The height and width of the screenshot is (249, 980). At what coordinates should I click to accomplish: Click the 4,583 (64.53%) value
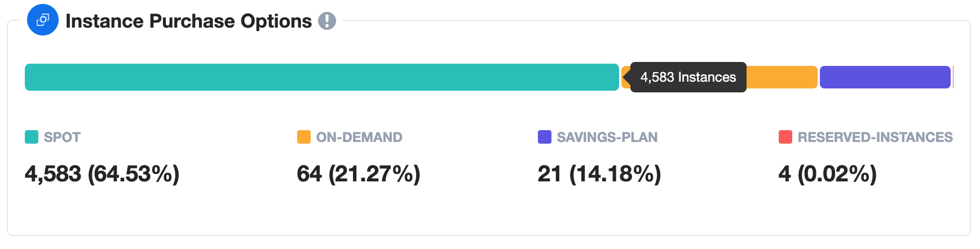coord(102,174)
